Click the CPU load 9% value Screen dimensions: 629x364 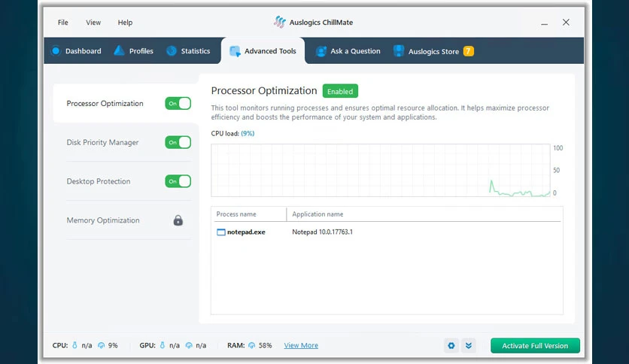click(x=248, y=134)
